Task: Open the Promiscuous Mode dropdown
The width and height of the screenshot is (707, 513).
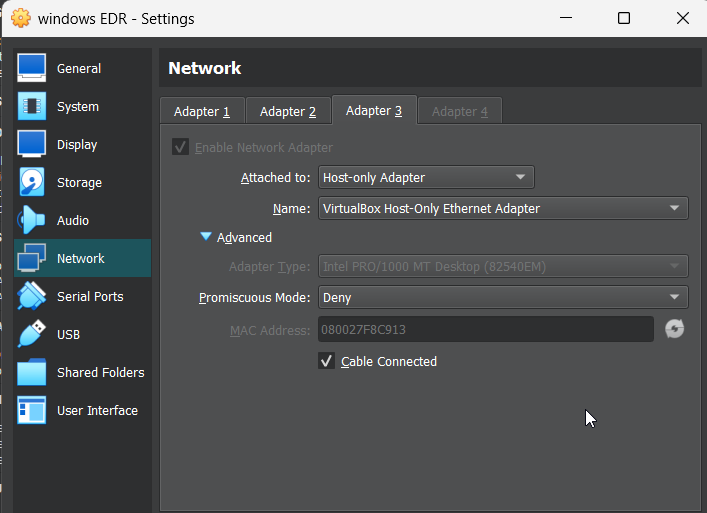Action: (x=502, y=297)
